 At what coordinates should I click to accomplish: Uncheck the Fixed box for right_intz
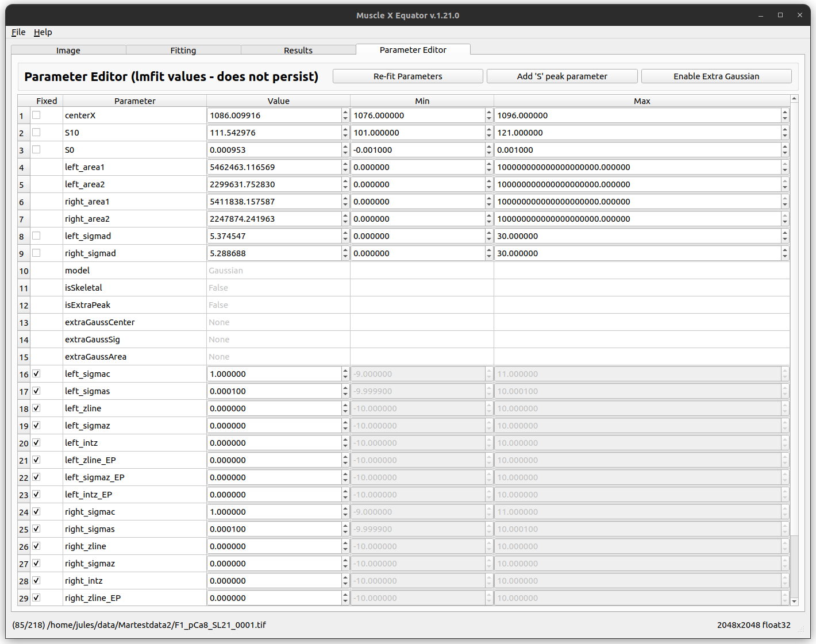36,580
